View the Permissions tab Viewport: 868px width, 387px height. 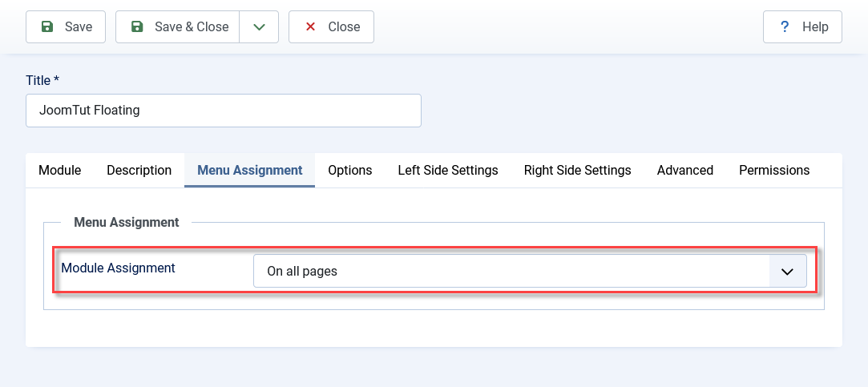[x=774, y=170]
